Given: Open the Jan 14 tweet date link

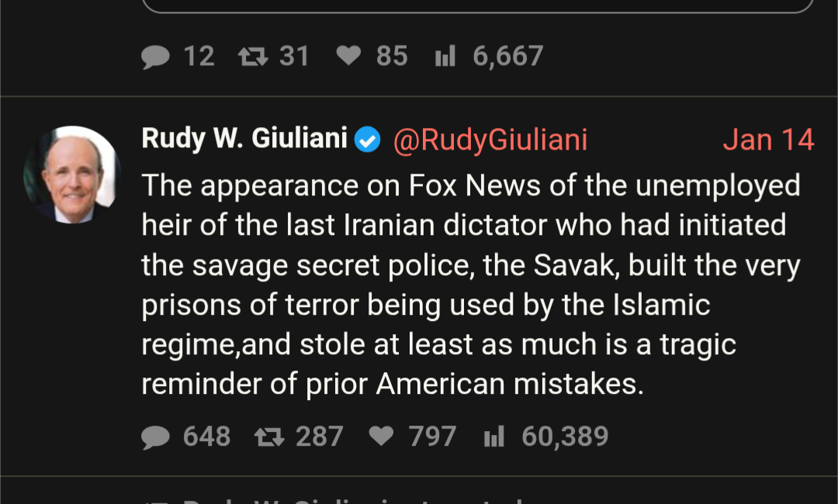Looking at the screenshot, I should [x=768, y=140].
